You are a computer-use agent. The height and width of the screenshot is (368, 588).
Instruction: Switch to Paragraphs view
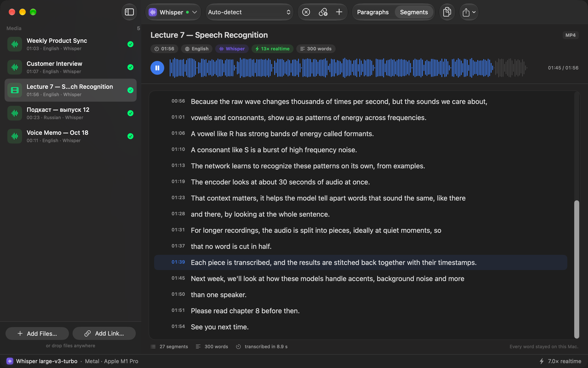click(x=373, y=12)
